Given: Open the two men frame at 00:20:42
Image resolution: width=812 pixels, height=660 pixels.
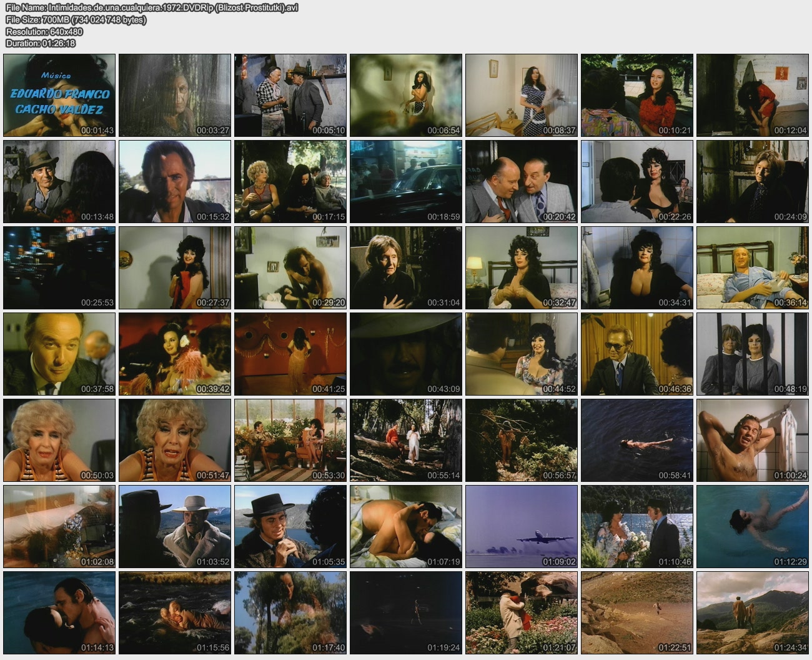Looking at the screenshot, I should (x=522, y=181).
